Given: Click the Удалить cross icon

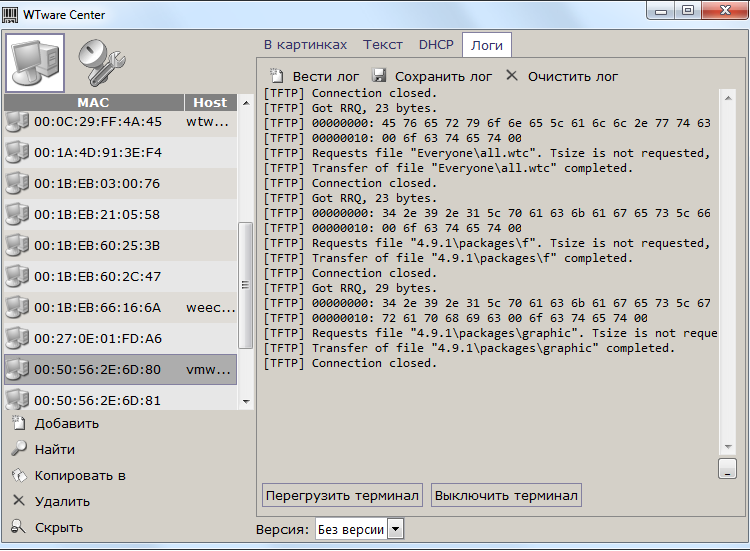Looking at the screenshot, I should tap(18, 501).
